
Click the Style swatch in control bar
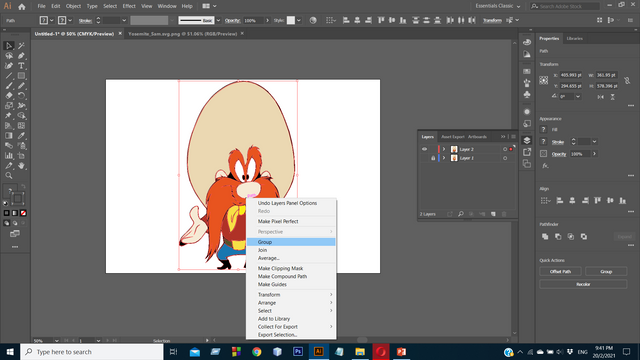(x=291, y=20)
